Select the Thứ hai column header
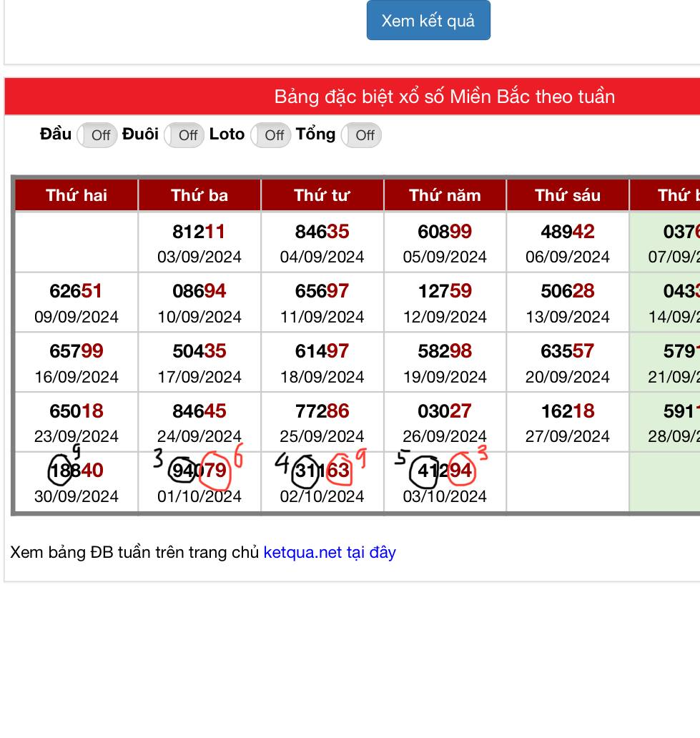This screenshot has height=738, width=700. [x=77, y=195]
